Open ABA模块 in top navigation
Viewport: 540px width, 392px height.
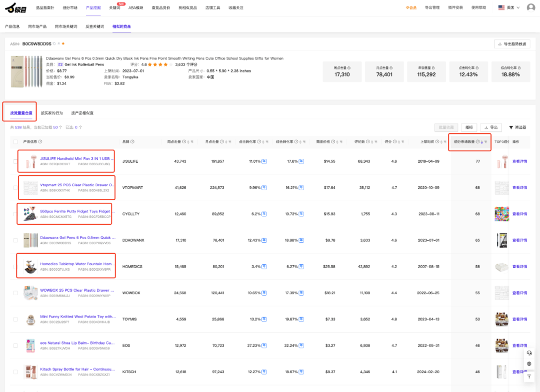135,7
